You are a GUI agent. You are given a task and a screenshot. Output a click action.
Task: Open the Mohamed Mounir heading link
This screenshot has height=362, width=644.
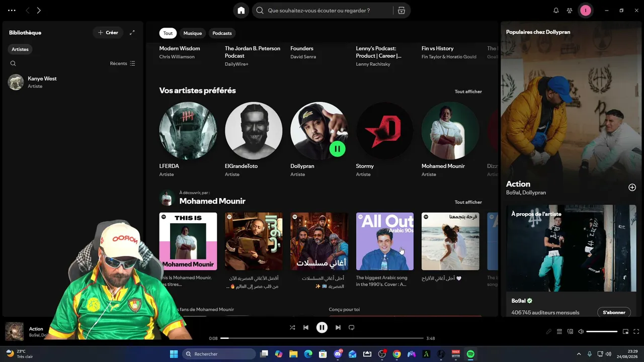212,201
